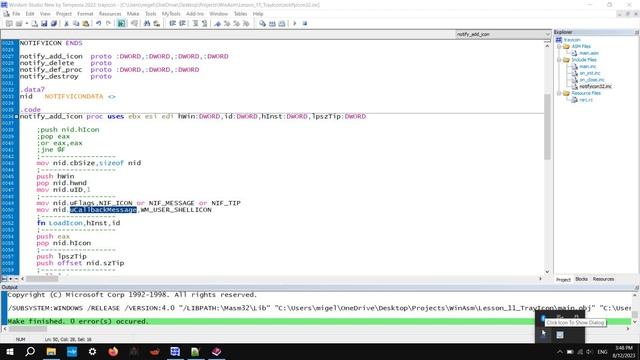Select main.inc in Explorer tree
640x360 pixels.
click(x=588, y=67)
